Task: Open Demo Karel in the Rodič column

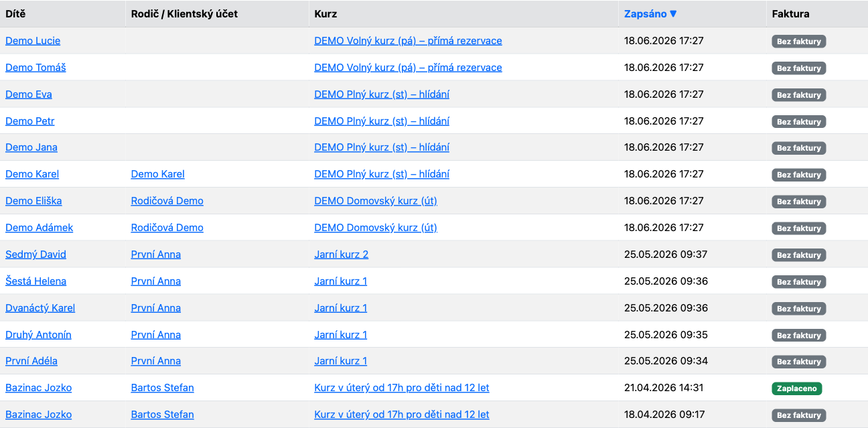Action: pos(158,174)
